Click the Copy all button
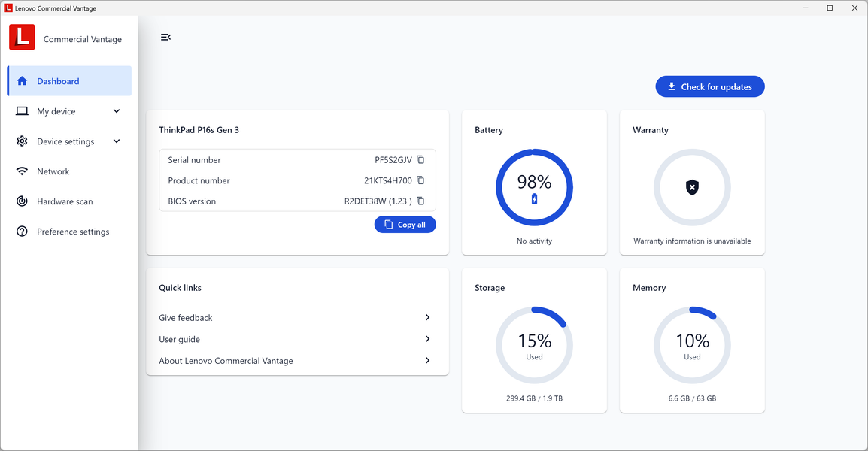Screen dimensions: 868x451 pyautogui.click(x=405, y=224)
